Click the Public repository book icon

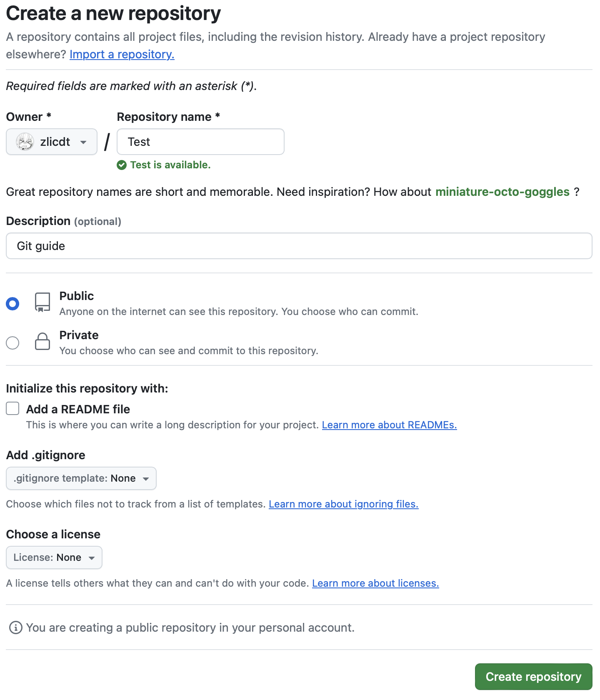pos(42,302)
